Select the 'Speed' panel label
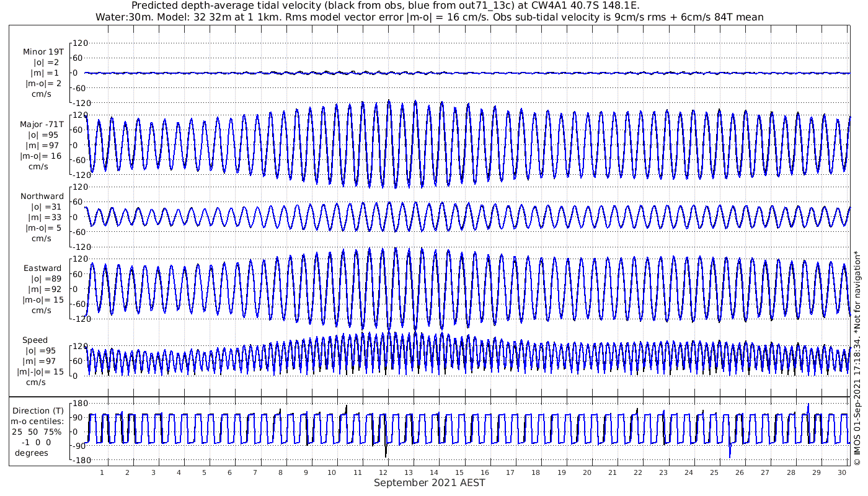The width and height of the screenshot is (868, 496). [x=35, y=340]
